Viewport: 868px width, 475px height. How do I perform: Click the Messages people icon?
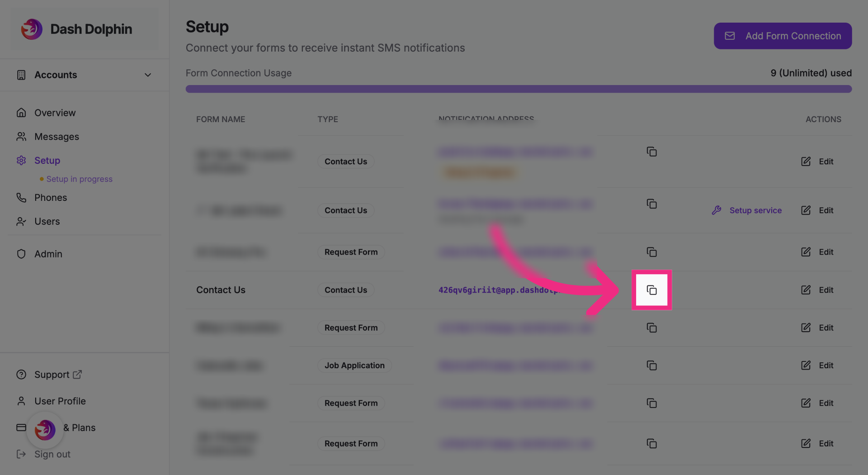(21, 137)
